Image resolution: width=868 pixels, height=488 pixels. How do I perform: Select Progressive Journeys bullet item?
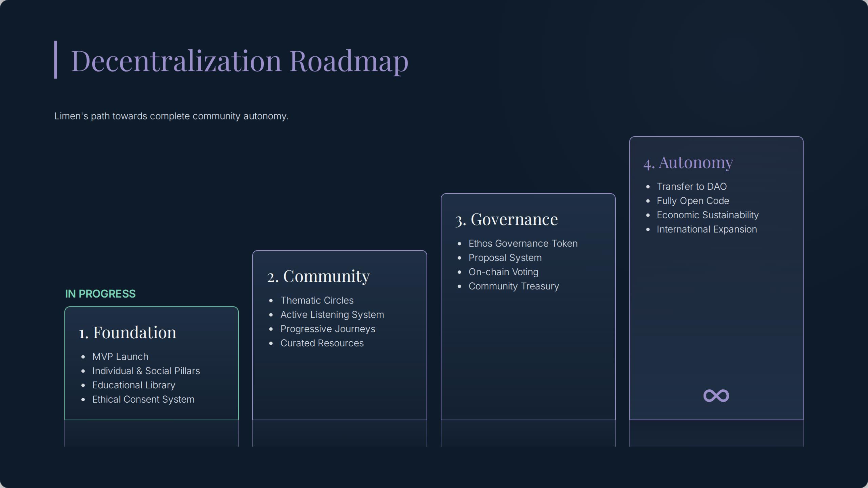point(328,329)
